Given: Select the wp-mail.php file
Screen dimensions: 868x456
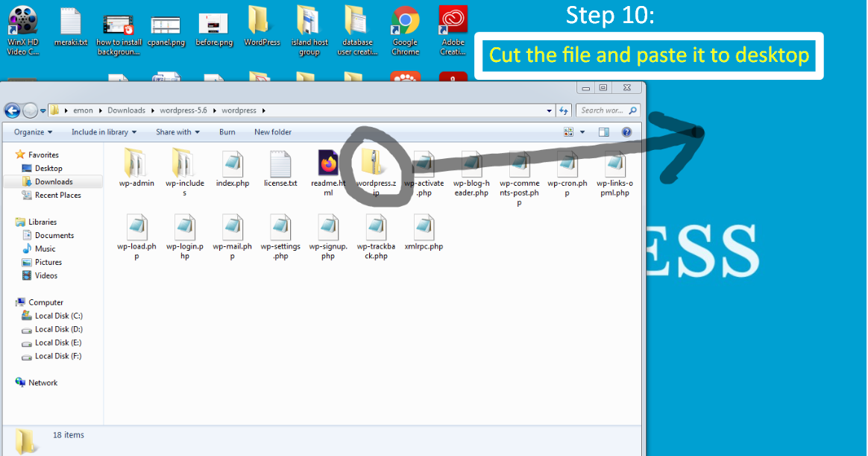Looking at the screenshot, I should pos(233,236).
